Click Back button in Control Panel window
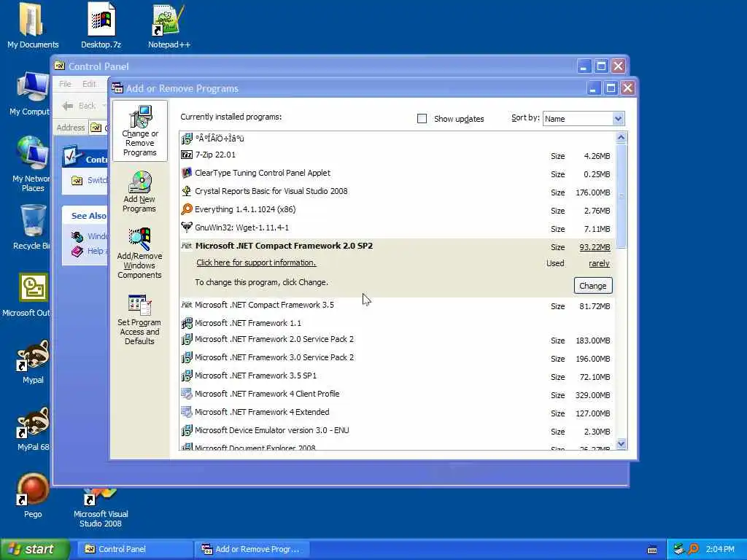747x560 pixels. (x=81, y=106)
